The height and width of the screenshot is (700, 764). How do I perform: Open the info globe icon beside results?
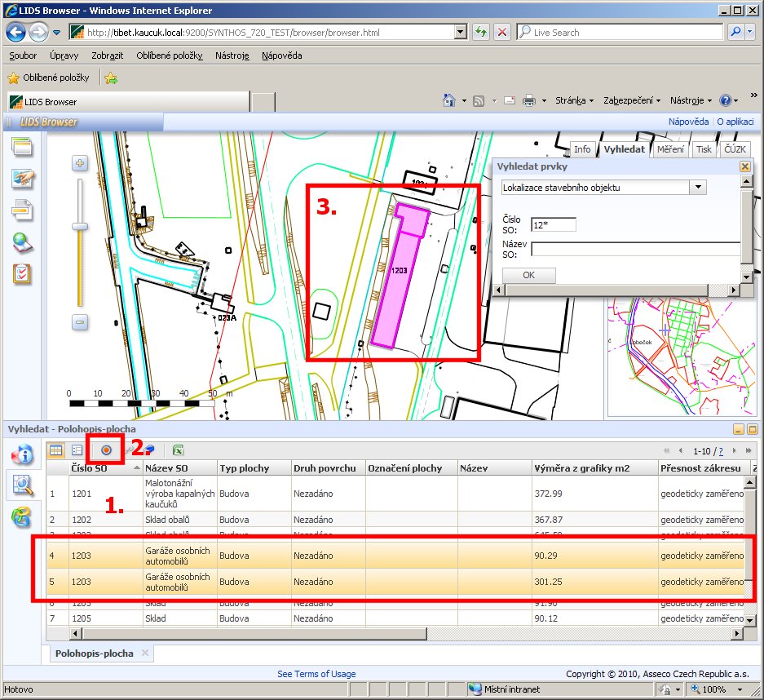(22, 454)
